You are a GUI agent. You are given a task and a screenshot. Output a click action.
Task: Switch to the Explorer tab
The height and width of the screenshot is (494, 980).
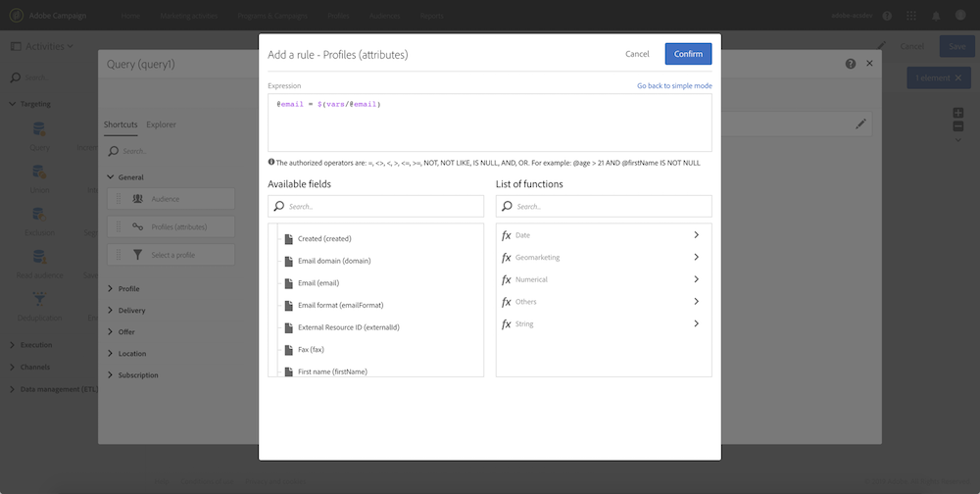(x=161, y=124)
